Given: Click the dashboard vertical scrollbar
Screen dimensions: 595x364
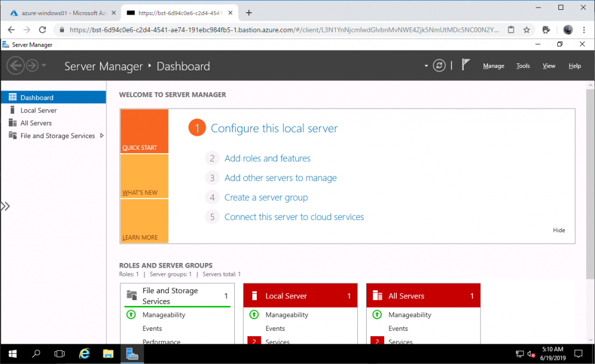Looking at the screenshot, I should pos(590,185).
